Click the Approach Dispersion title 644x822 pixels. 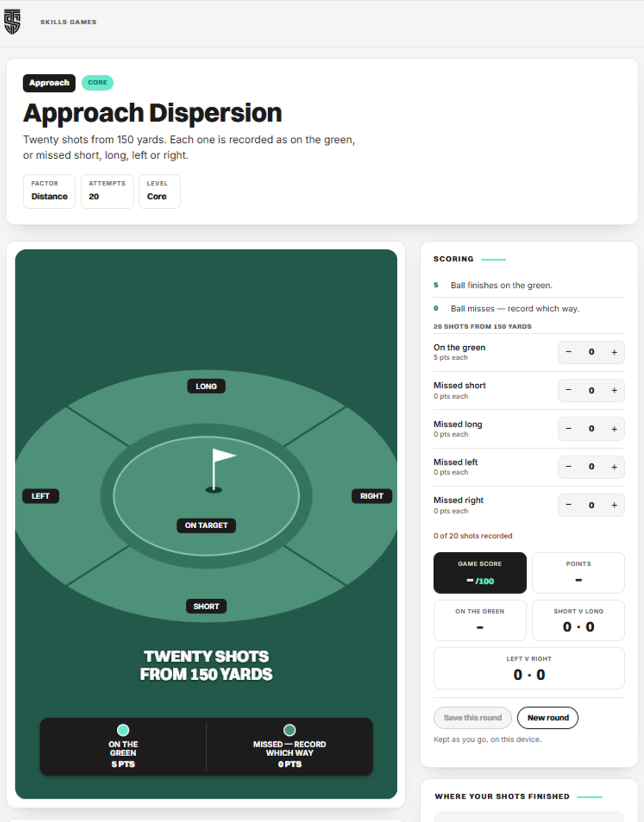click(x=153, y=113)
